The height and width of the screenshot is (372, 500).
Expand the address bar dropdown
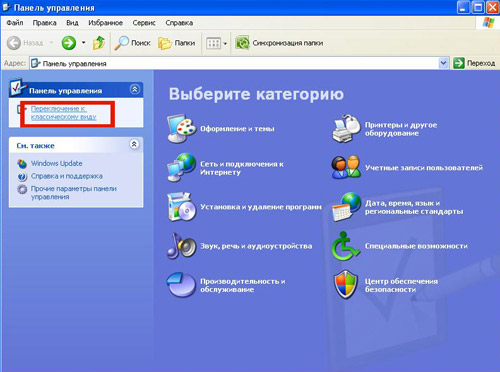pyautogui.click(x=443, y=63)
